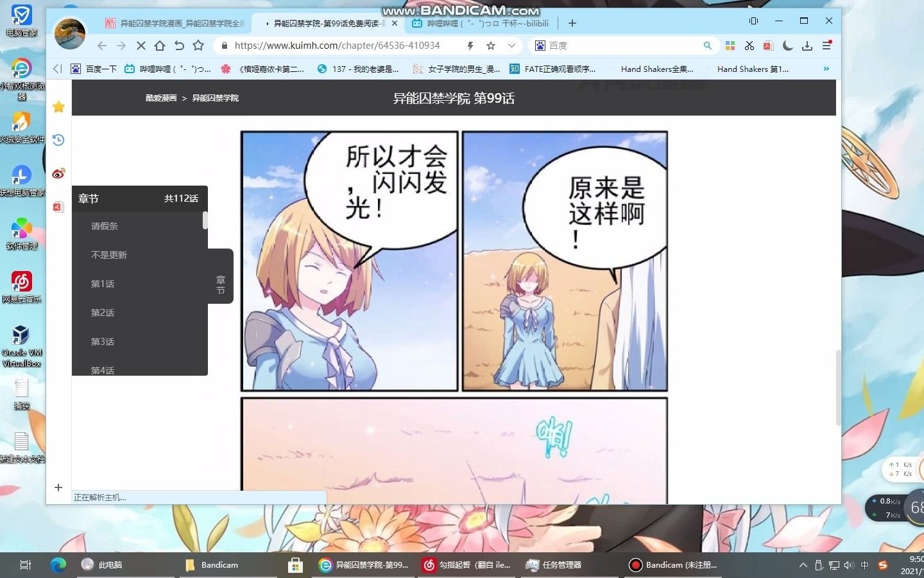
Task: Expand more bookmarks double-chevron
Action: [826, 69]
